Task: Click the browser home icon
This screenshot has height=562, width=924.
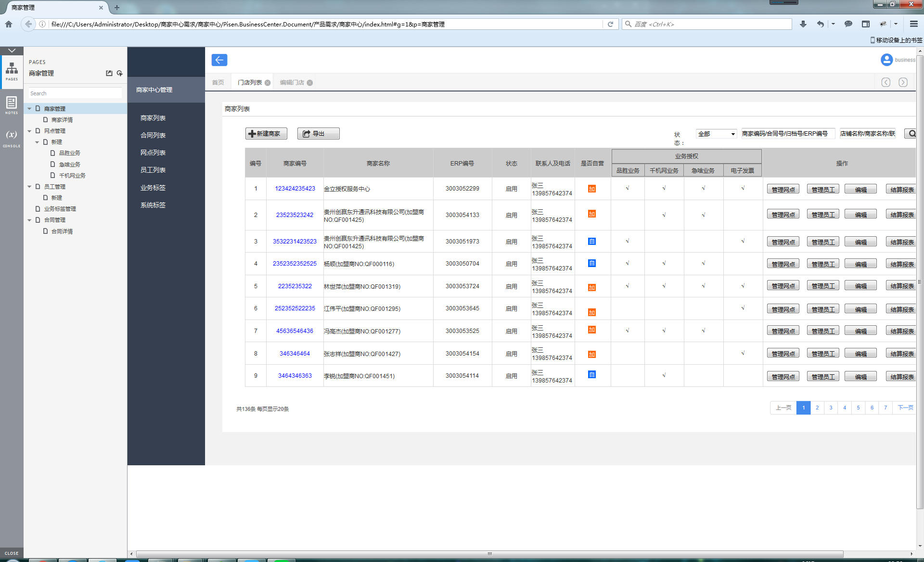Action: 9,24
